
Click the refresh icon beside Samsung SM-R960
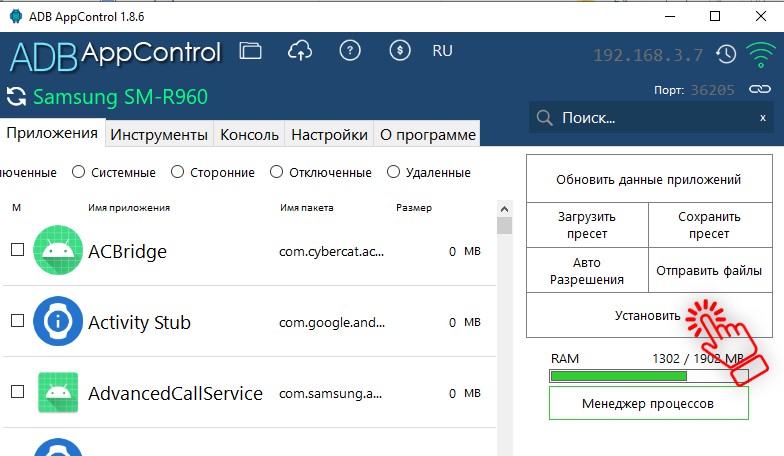click(x=16, y=97)
